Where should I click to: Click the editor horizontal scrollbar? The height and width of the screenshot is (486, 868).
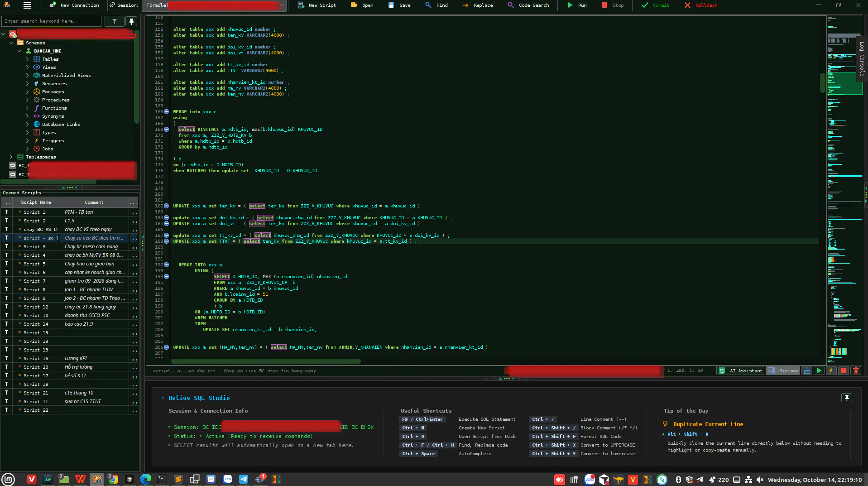[266, 361]
